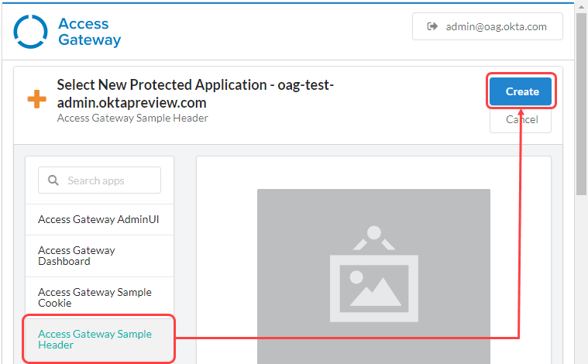588x364 pixels.
Task: Click the sign-out arrow icon beside admin email
Action: pyautogui.click(x=432, y=26)
